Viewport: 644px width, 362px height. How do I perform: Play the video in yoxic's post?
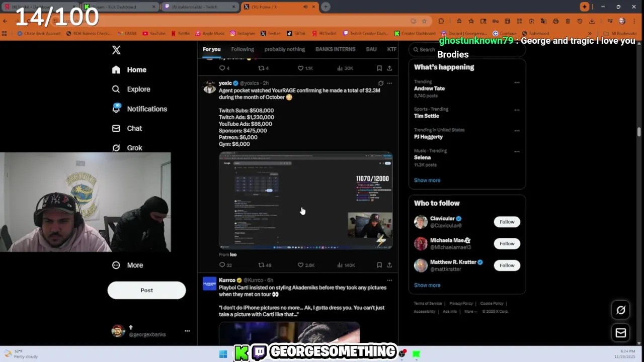click(305, 201)
